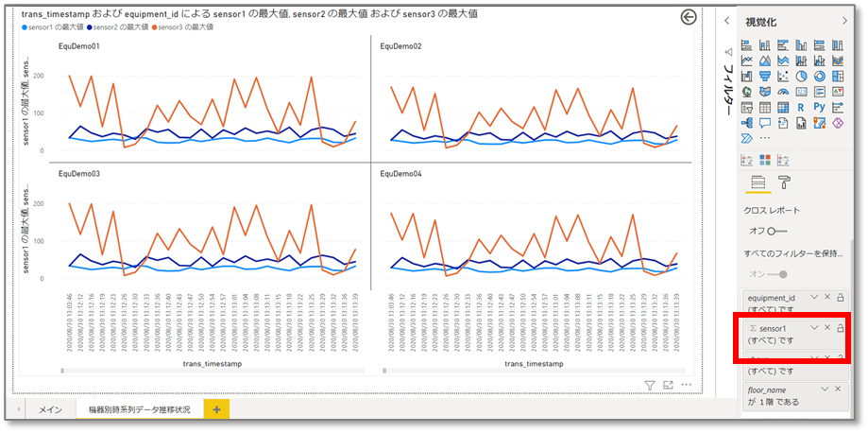Toggle keep all filters switch

coord(776,274)
